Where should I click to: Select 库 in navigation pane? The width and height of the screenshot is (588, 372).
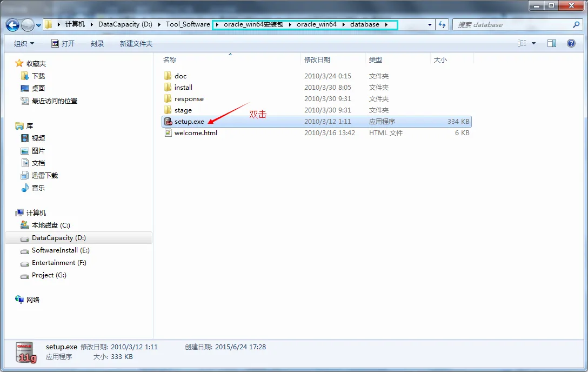[x=30, y=125]
